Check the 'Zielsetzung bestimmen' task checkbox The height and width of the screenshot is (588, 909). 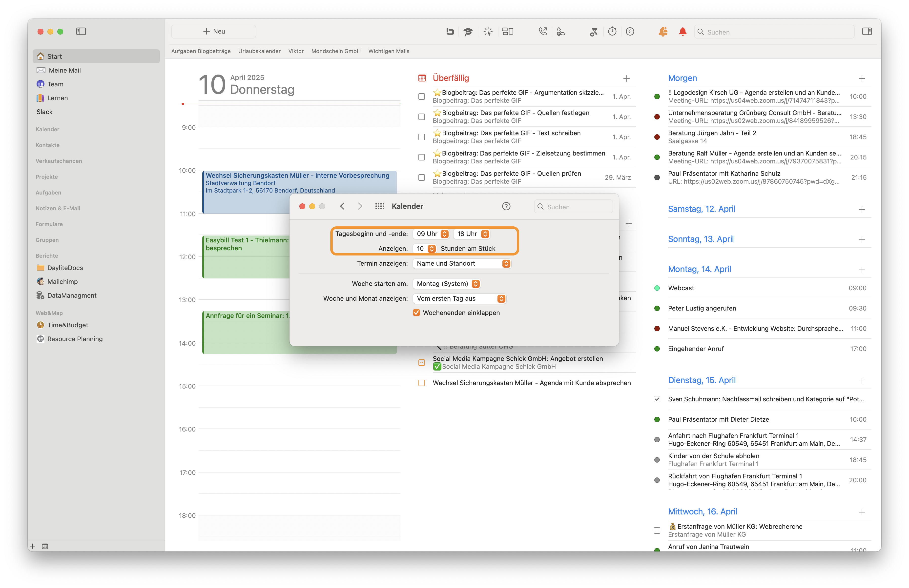tap(422, 157)
